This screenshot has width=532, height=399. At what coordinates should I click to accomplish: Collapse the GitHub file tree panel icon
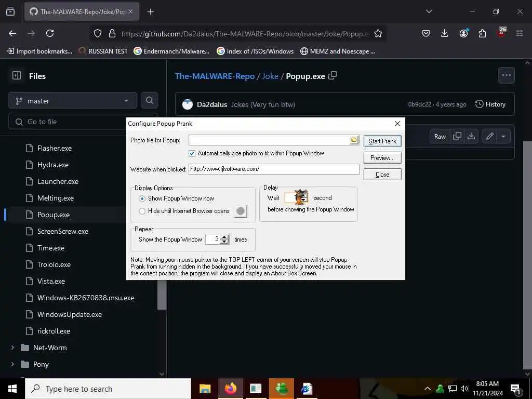point(16,75)
